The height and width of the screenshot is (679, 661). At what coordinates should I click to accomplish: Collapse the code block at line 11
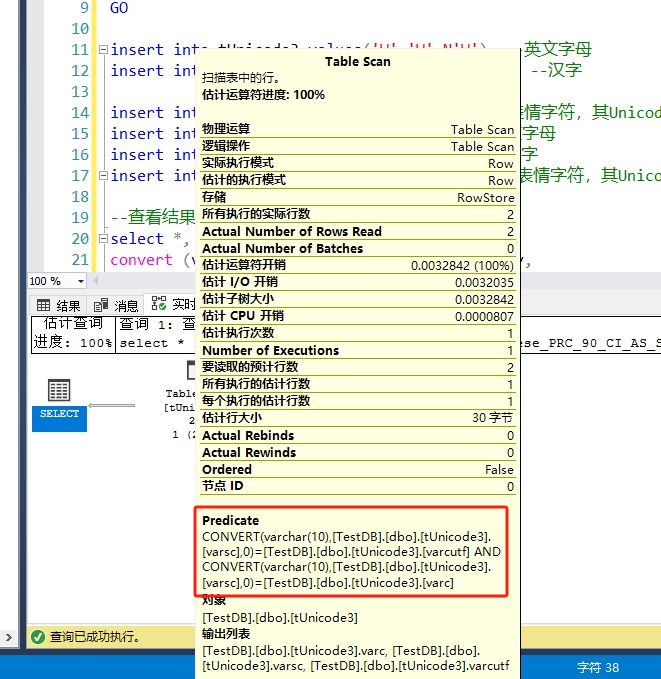102,50
